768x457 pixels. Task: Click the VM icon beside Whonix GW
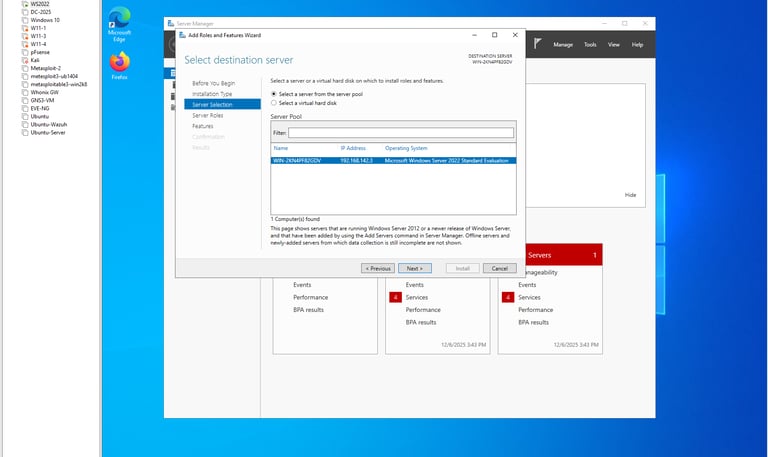click(x=25, y=92)
